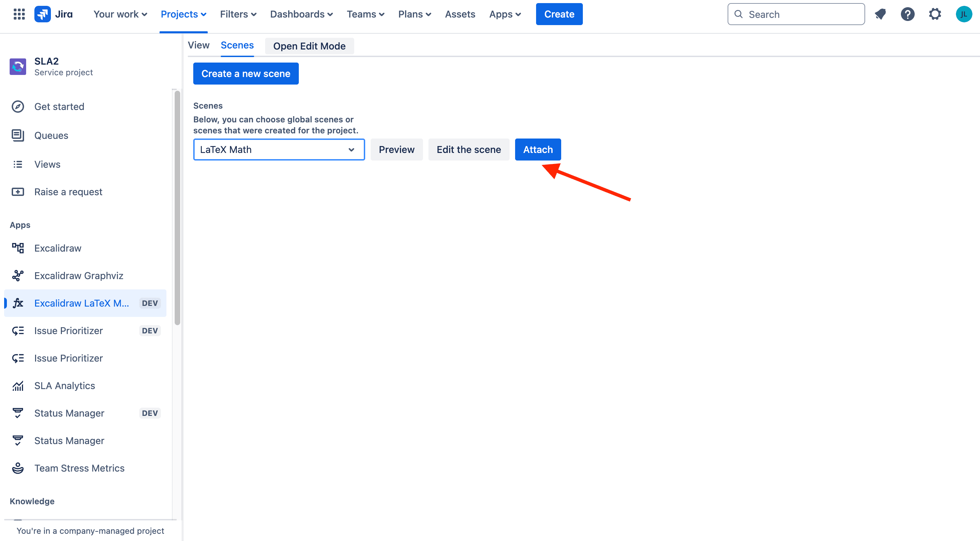Open the help question mark icon
The width and height of the screenshot is (980, 541).
pyautogui.click(x=908, y=14)
